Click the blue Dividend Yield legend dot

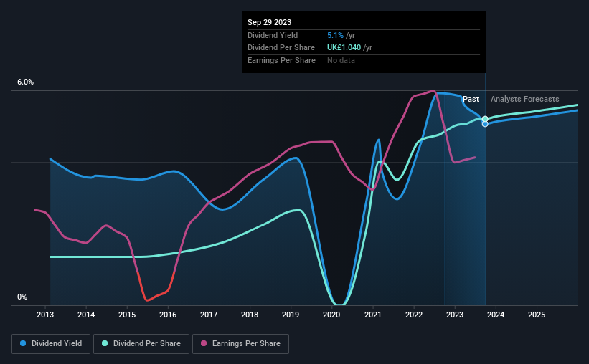[23, 343]
